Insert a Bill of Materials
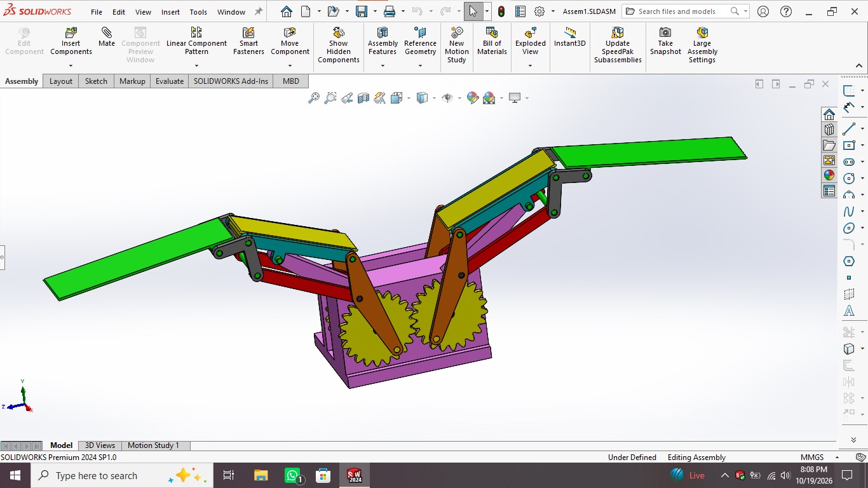This screenshot has width=868, height=488. tap(492, 41)
